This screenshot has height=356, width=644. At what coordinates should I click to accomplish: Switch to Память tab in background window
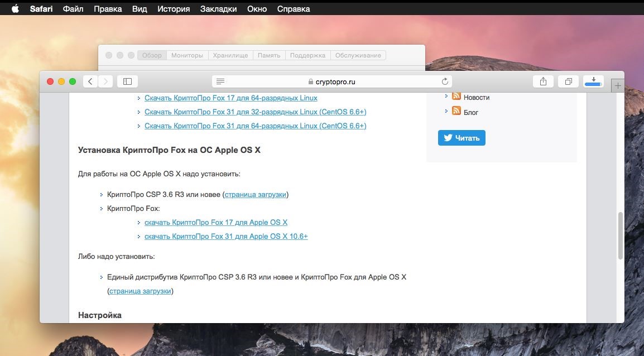tap(269, 55)
